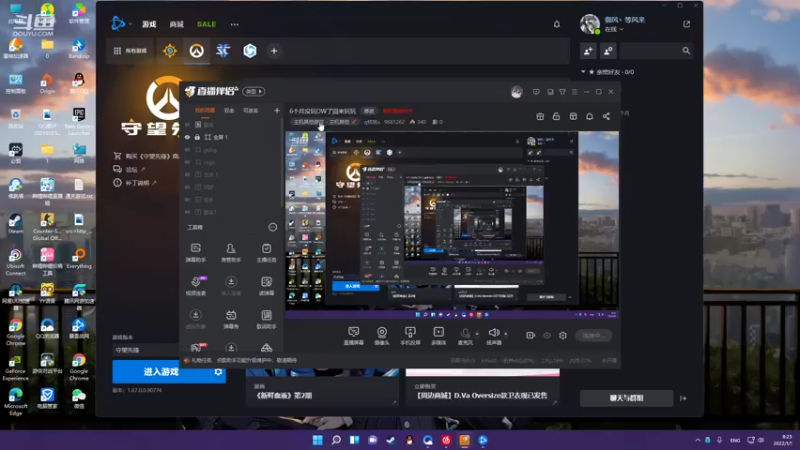
Task: Toggle visibility of the topmost source row
Action: [187, 124]
